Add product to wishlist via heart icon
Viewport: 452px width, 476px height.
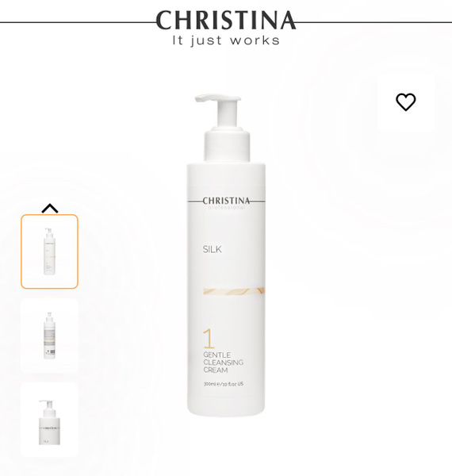pyautogui.click(x=406, y=102)
